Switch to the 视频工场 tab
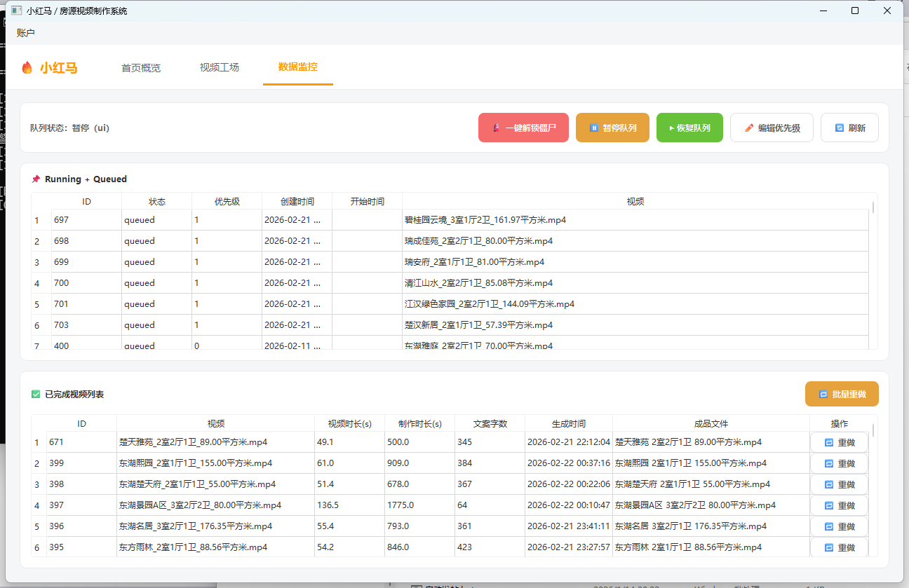The height and width of the screenshot is (588, 909). pyautogui.click(x=220, y=68)
